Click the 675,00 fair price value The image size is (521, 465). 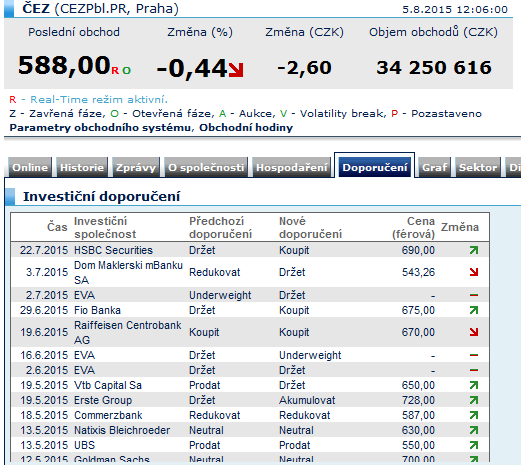[418, 310]
